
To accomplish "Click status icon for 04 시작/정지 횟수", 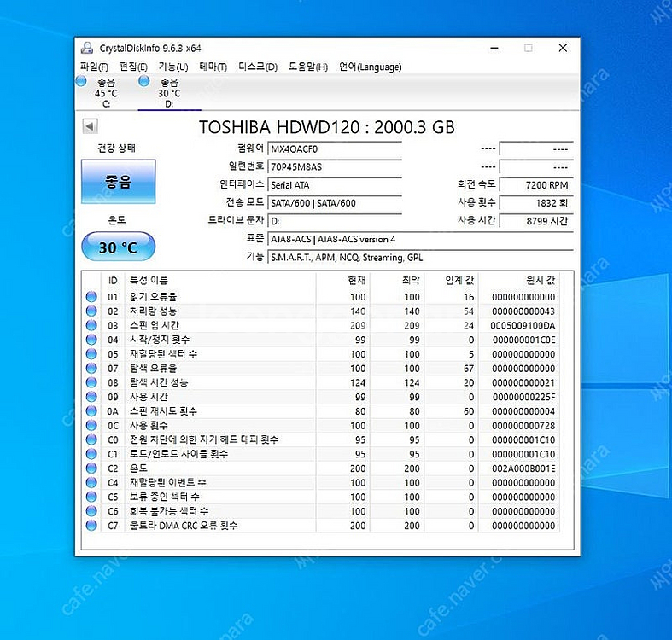I will (x=91, y=340).
